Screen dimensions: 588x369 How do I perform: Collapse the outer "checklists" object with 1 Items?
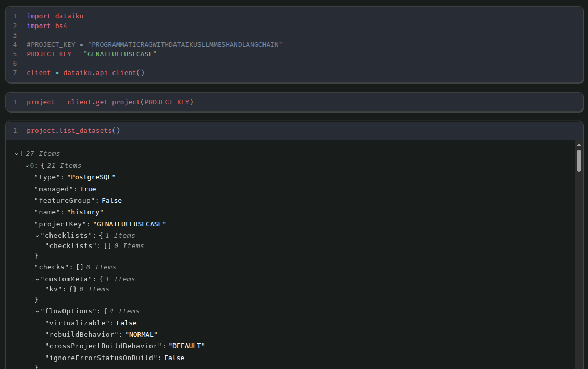37,236
